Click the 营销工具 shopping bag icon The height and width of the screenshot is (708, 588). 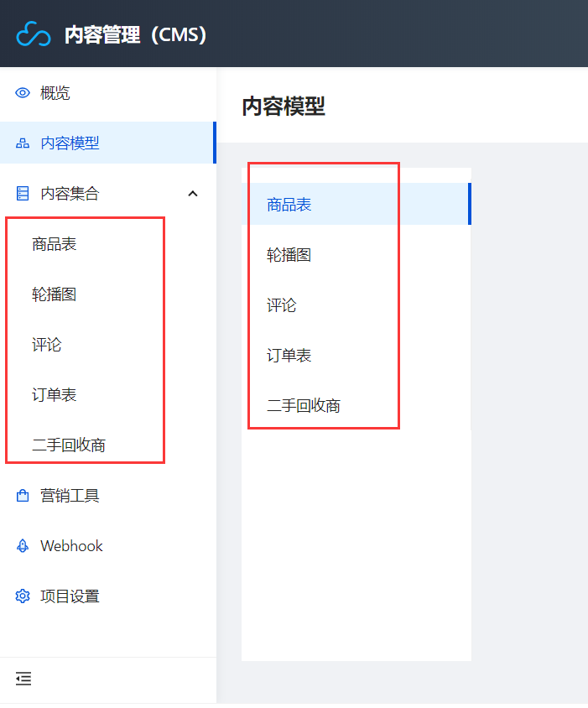23,495
